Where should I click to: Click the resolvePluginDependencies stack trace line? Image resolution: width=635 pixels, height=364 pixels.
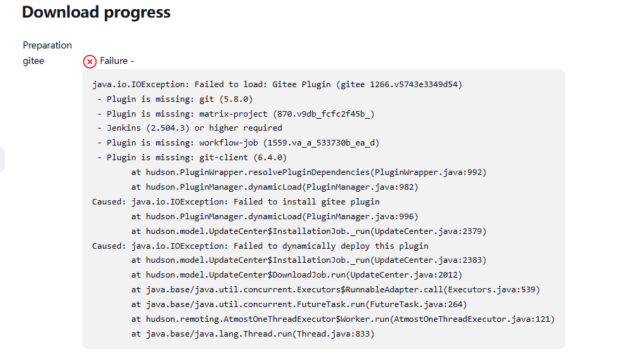pyautogui.click(x=309, y=172)
